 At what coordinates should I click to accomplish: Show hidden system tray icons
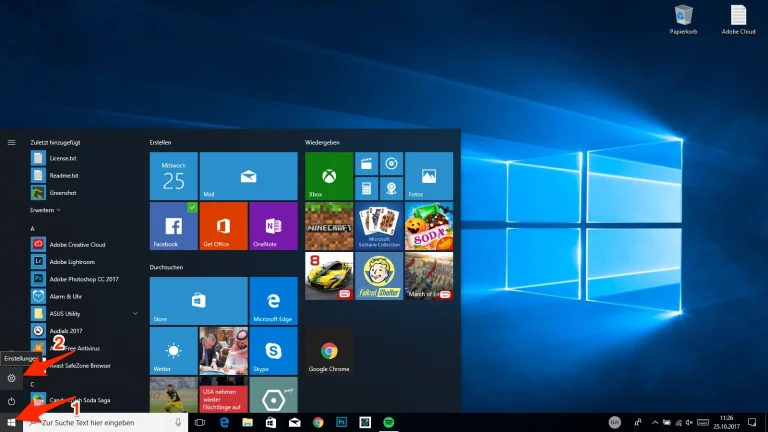click(x=655, y=422)
